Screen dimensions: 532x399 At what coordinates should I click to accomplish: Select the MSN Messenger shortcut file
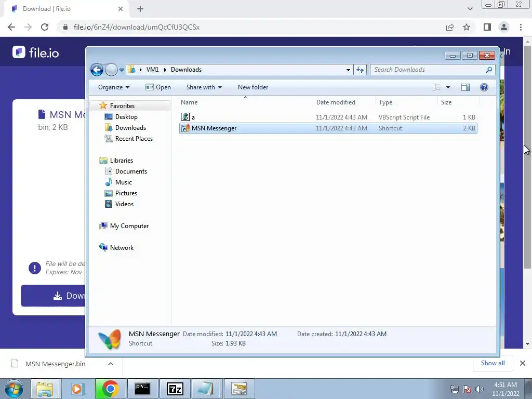(x=328, y=128)
